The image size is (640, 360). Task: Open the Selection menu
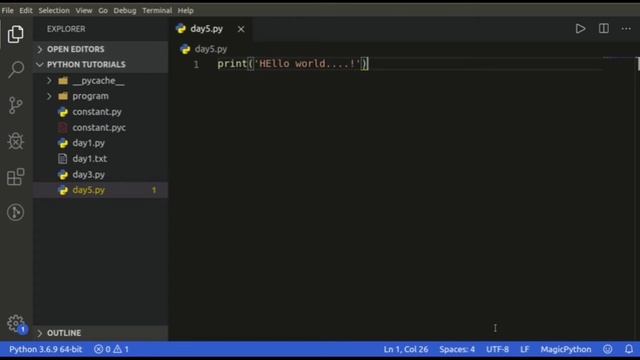click(54, 10)
